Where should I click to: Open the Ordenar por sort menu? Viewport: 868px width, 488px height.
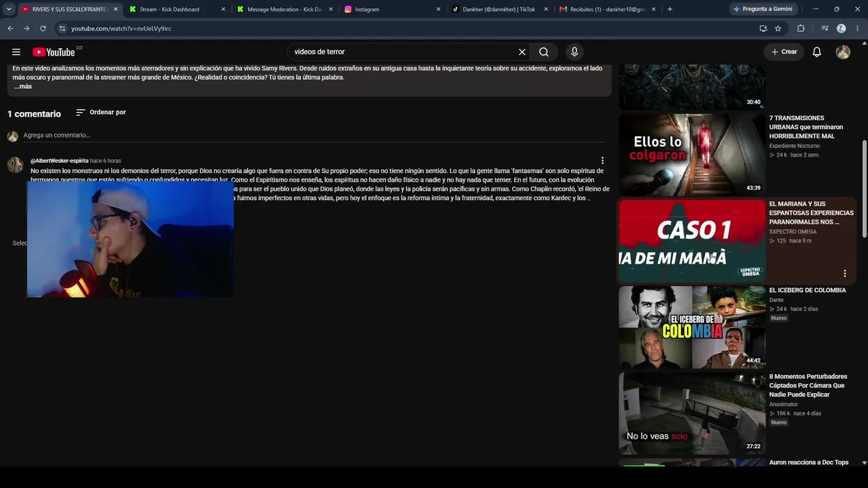[101, 113]
